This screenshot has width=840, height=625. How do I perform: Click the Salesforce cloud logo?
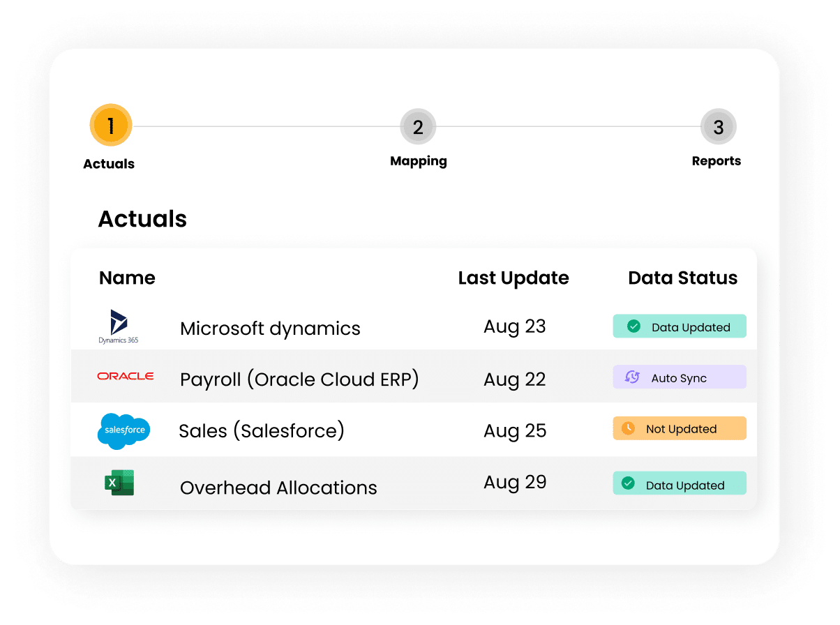[124, 430]
